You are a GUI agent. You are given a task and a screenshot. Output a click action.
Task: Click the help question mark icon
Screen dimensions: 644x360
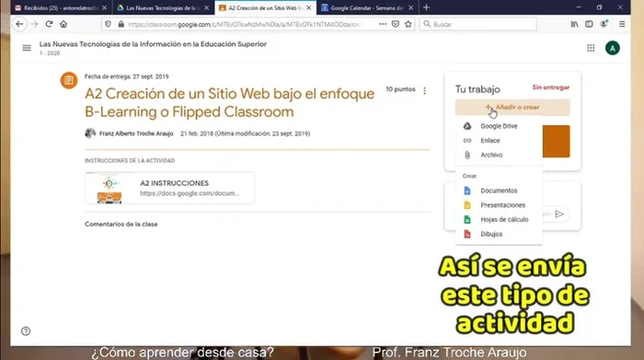[26, 331]
